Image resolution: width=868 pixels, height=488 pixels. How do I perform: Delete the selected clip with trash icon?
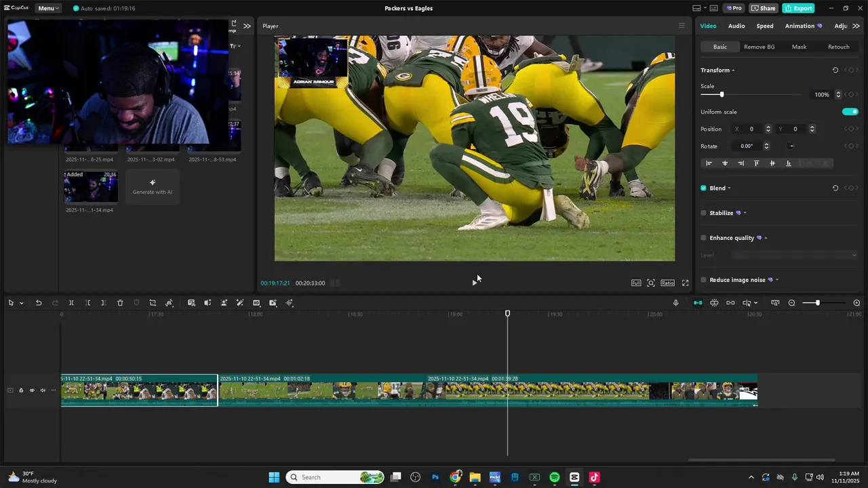pyautogui.click(x=120, y=303)
